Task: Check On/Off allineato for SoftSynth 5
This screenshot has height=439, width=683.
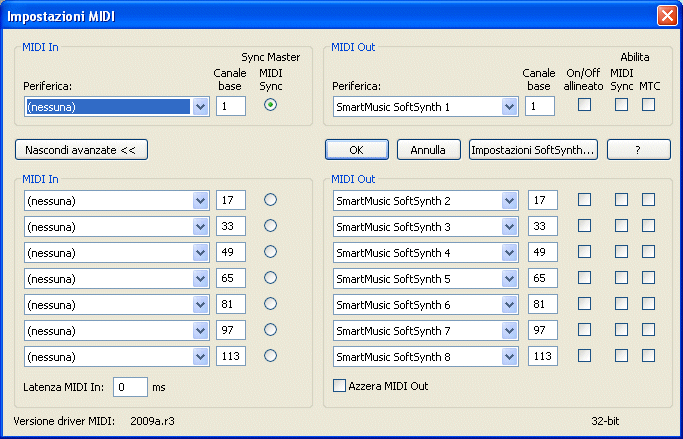Action: pyautogui.click(x=584, y=278)
